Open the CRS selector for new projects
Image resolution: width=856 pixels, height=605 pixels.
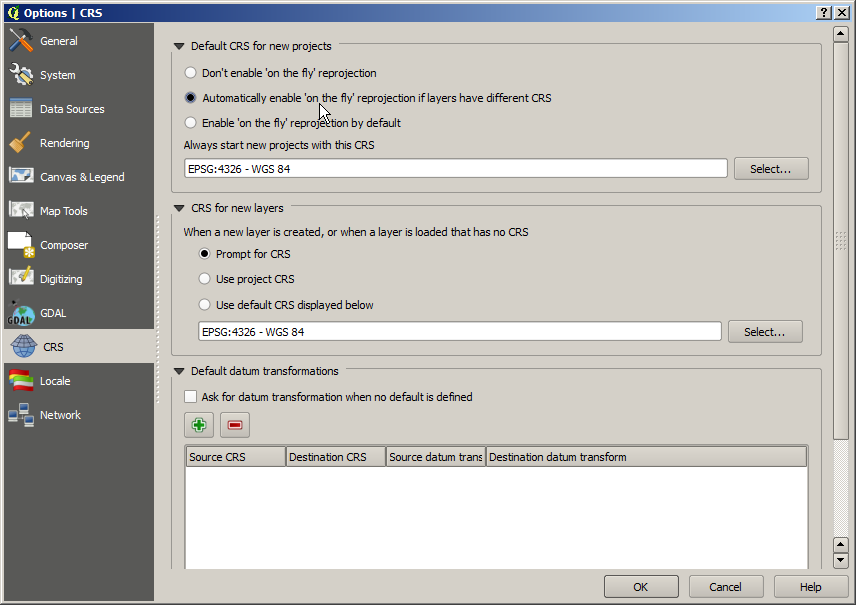pyautogui.click(x=771, y=168)
